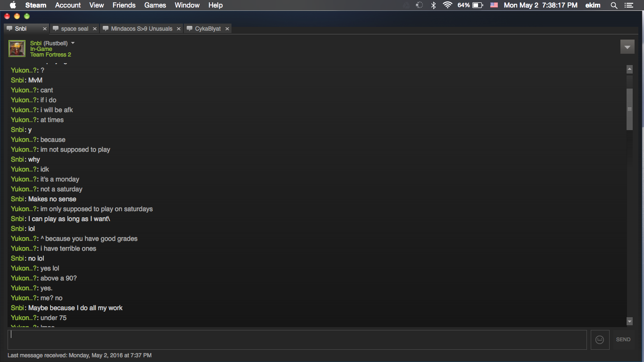Open the Friends menu

pyautogui.click(x=124, y=5)
